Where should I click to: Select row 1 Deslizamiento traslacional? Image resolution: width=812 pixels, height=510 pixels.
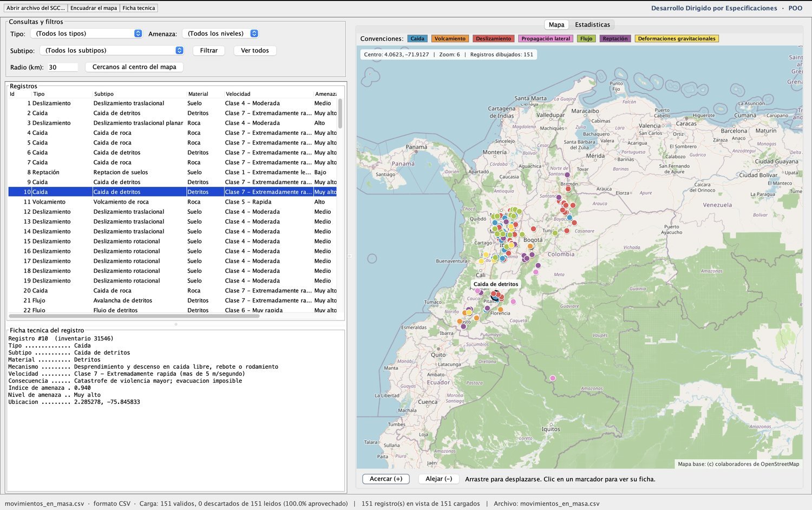click(173, 103)
